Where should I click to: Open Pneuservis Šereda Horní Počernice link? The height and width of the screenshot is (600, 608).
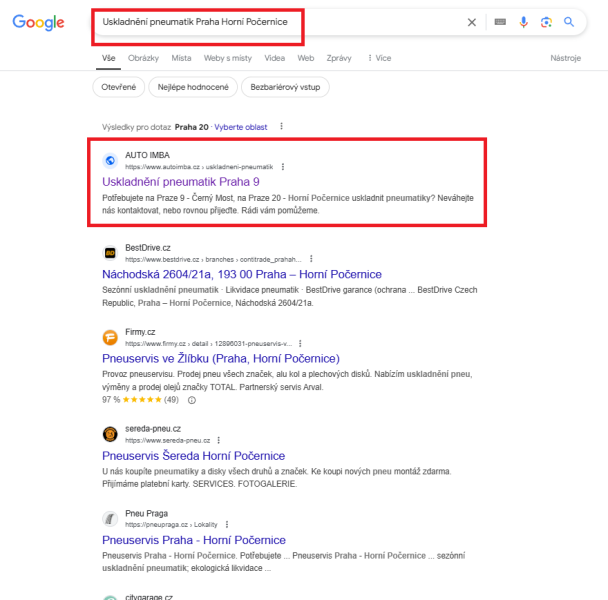pyautogui.click(x=193, y=456)
